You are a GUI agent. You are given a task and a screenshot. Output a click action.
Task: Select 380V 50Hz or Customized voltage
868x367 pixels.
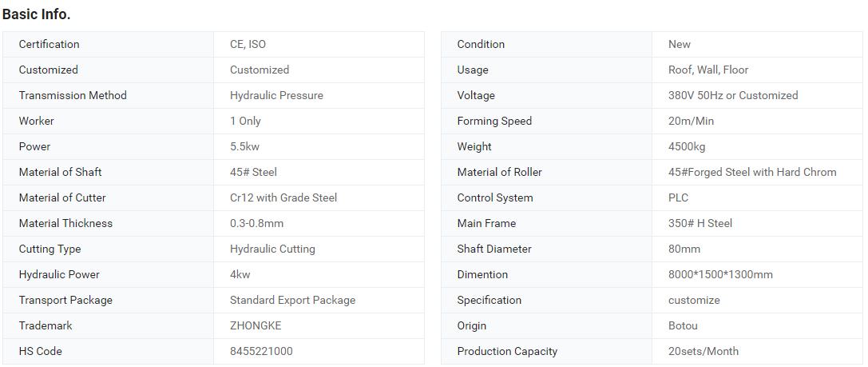[733, 95]
